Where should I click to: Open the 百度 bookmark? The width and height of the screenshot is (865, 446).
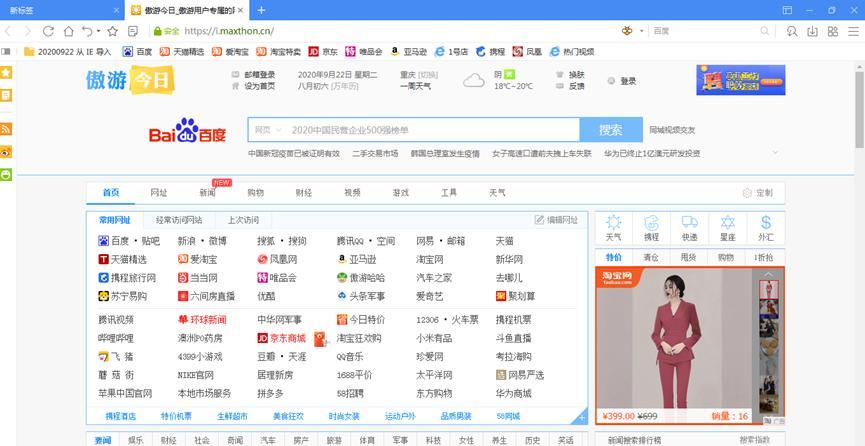(x=137, y=52)
